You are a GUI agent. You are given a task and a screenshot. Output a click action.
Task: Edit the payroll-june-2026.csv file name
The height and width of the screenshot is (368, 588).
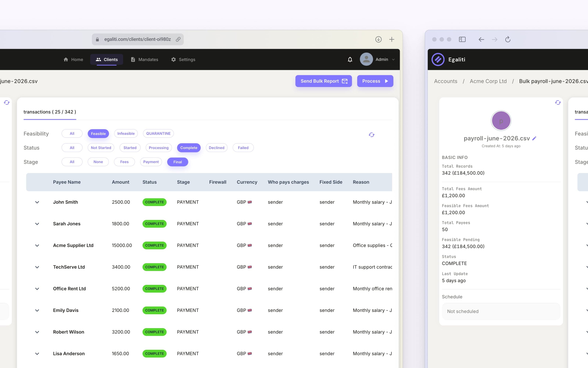[x=534, y=139]
